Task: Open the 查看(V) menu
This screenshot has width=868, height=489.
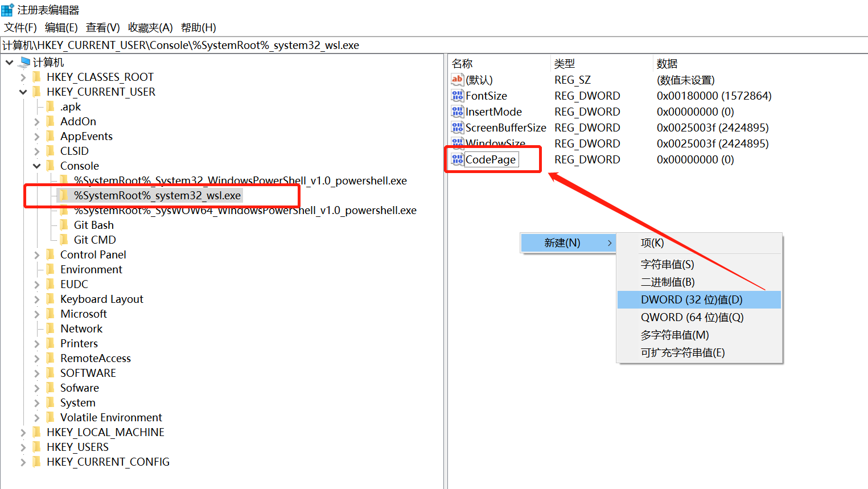Action: (x=103, y=27)
